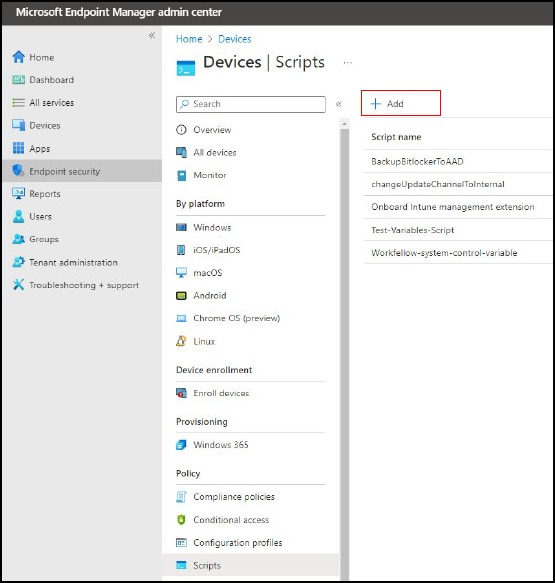Click into the Search input field
Screen dimensions: 555x583
coord(251,104)
